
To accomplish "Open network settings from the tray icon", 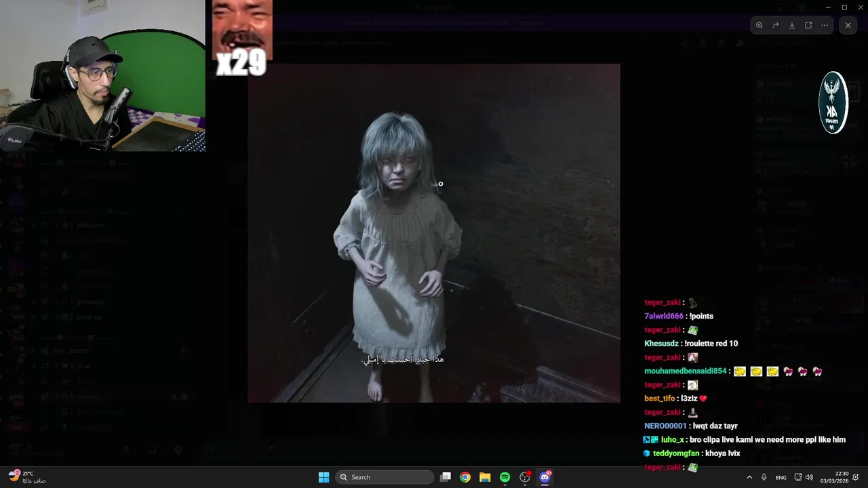I will click(x=798, y=477).
